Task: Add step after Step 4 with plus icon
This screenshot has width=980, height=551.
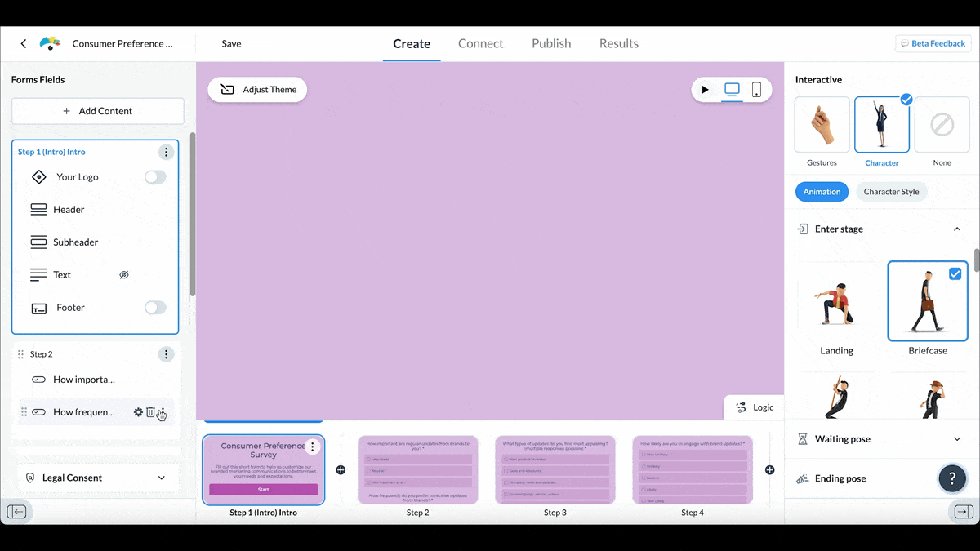Action: 769,470
